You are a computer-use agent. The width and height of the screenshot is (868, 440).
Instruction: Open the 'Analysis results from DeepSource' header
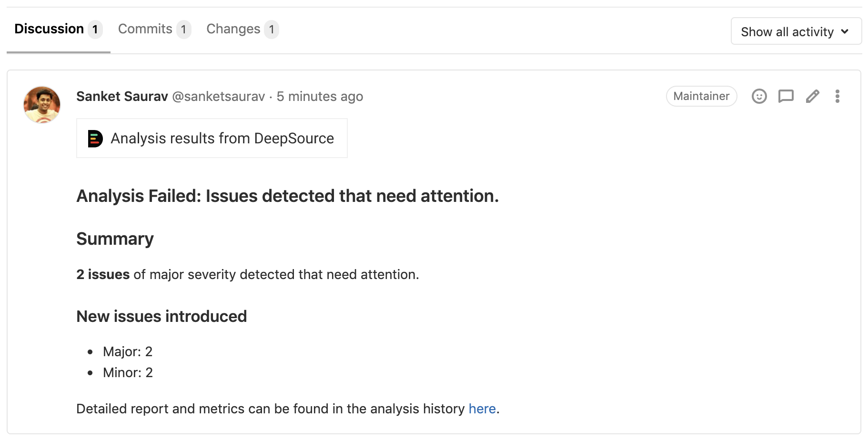click(x=222, y=138)
